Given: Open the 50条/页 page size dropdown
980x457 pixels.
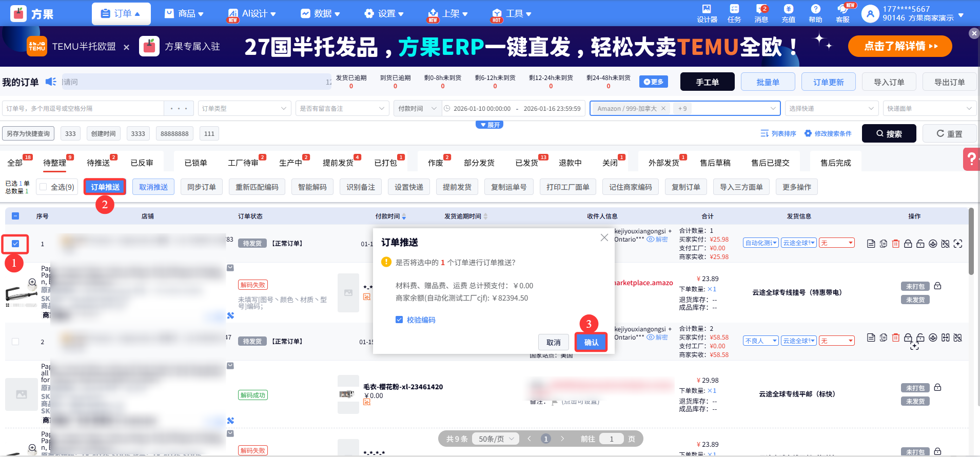Looking at the screenshot, I should point(496,439).
